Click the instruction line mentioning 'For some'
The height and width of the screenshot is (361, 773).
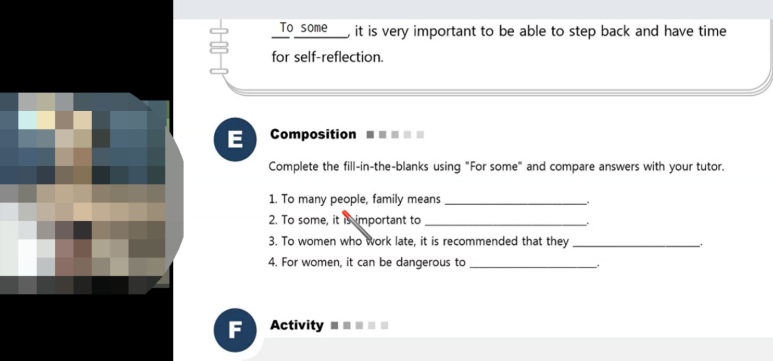(x=496, y=167)
